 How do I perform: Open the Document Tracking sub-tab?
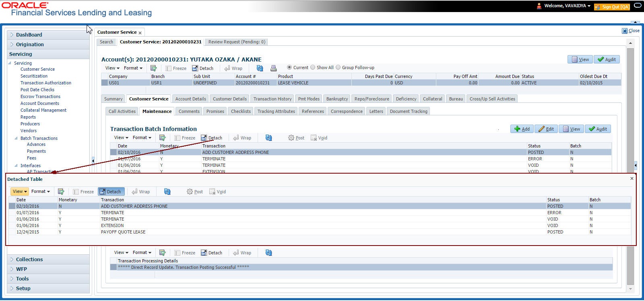click(409, 111)
